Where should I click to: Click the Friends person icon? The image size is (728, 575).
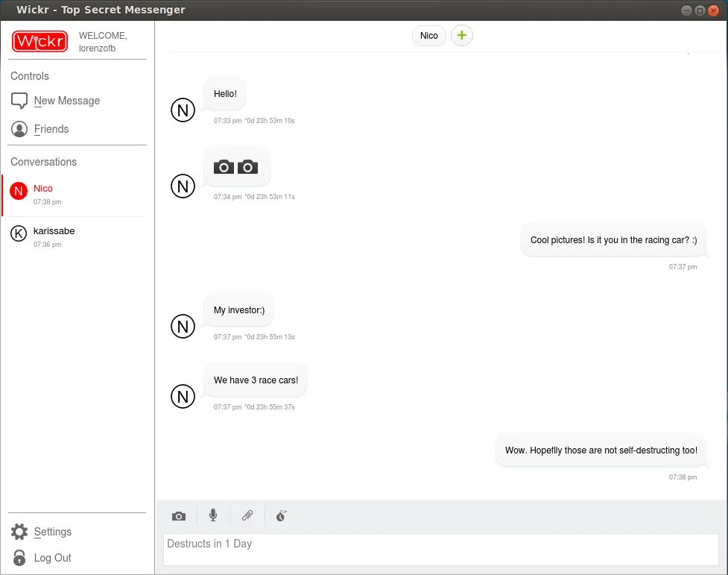(x=19, y=129)
